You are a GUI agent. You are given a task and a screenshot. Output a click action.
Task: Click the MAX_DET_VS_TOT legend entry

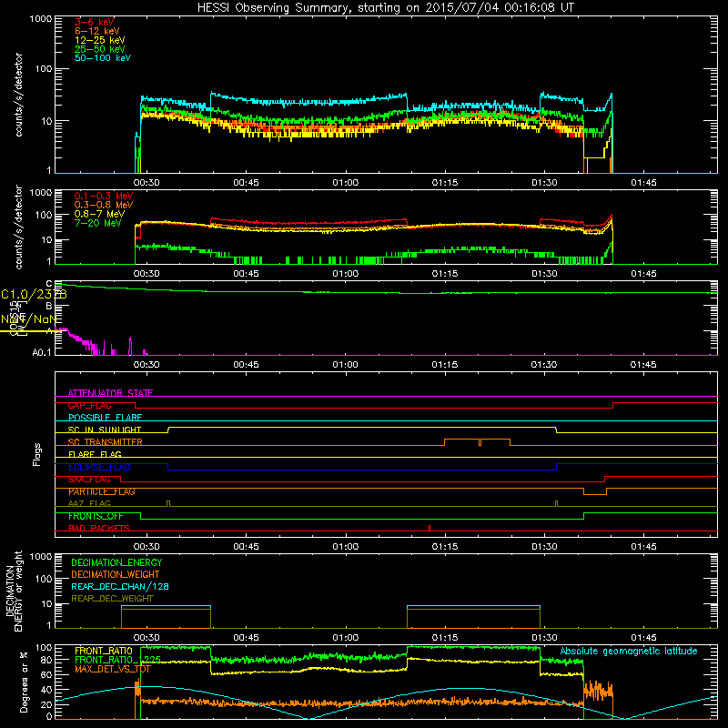click(x=113, y=669)
